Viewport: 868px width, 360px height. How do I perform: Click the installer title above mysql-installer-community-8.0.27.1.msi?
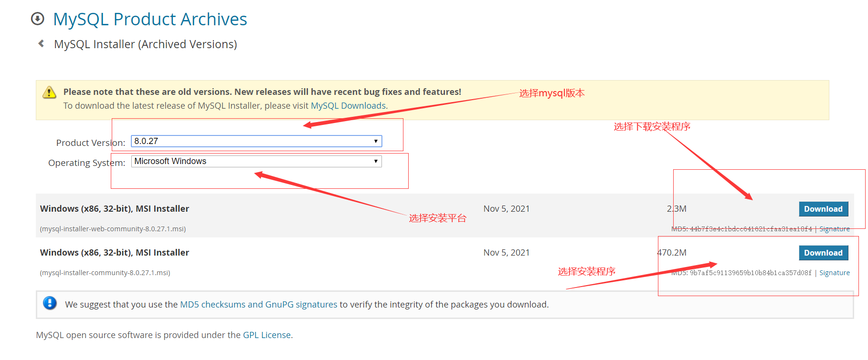point(115,253)
